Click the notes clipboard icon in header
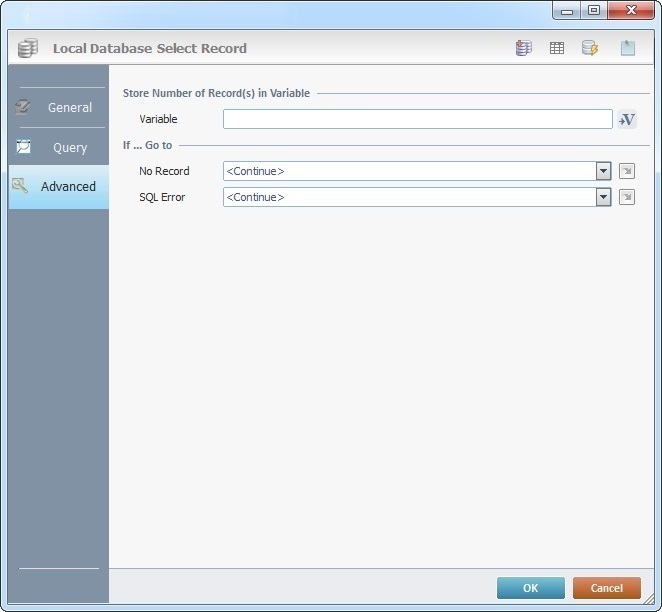 pyautogui.click(x=627, y=48)
